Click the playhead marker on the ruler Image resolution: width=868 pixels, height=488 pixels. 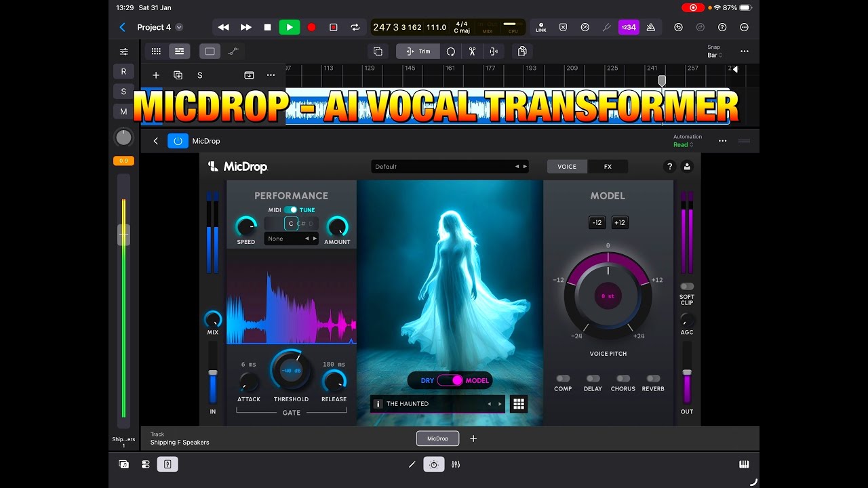662,81
